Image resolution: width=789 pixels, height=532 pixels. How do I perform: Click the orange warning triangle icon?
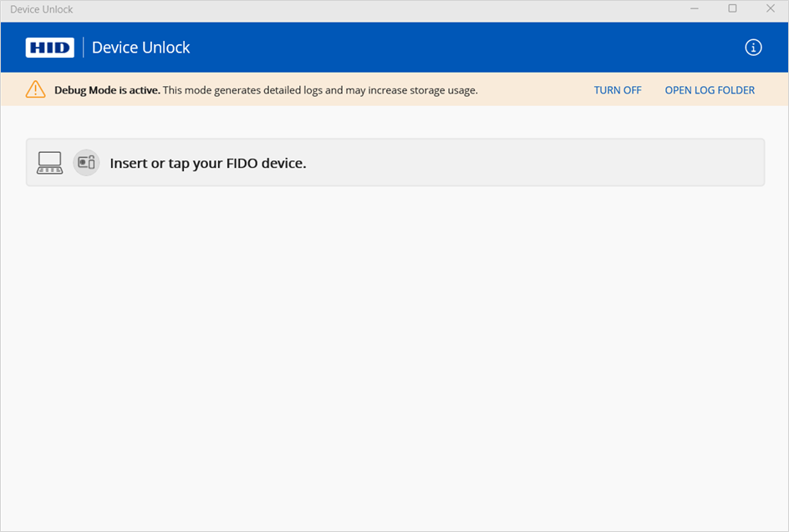(x=35, y=89)
